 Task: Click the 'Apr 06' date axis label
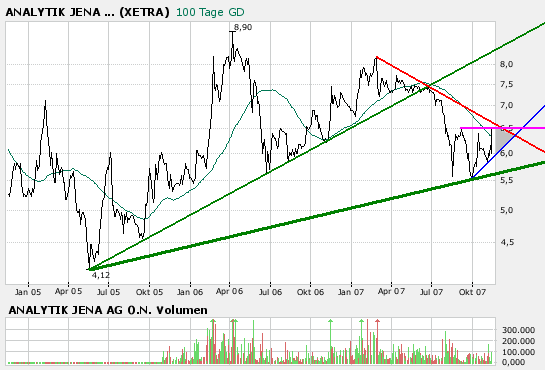[x=229, y=291]
